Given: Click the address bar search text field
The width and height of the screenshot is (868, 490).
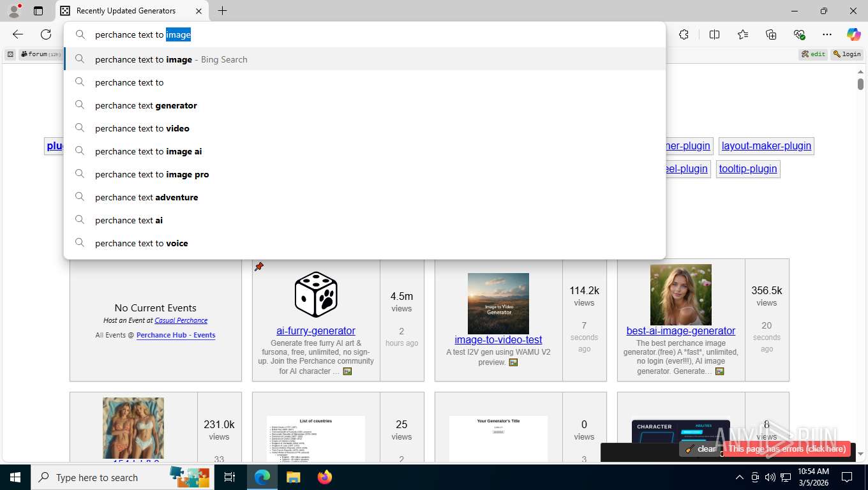Looking at the screenshot, I should coord(364,34).
